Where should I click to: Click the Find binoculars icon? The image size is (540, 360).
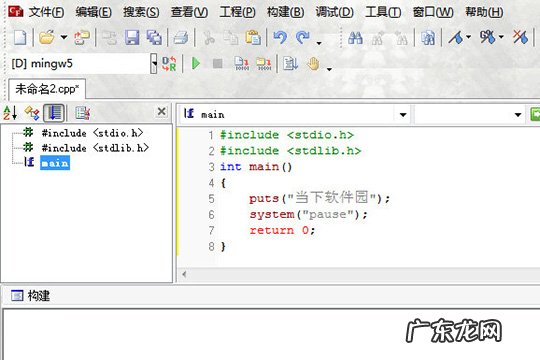(x=355, y=37)
